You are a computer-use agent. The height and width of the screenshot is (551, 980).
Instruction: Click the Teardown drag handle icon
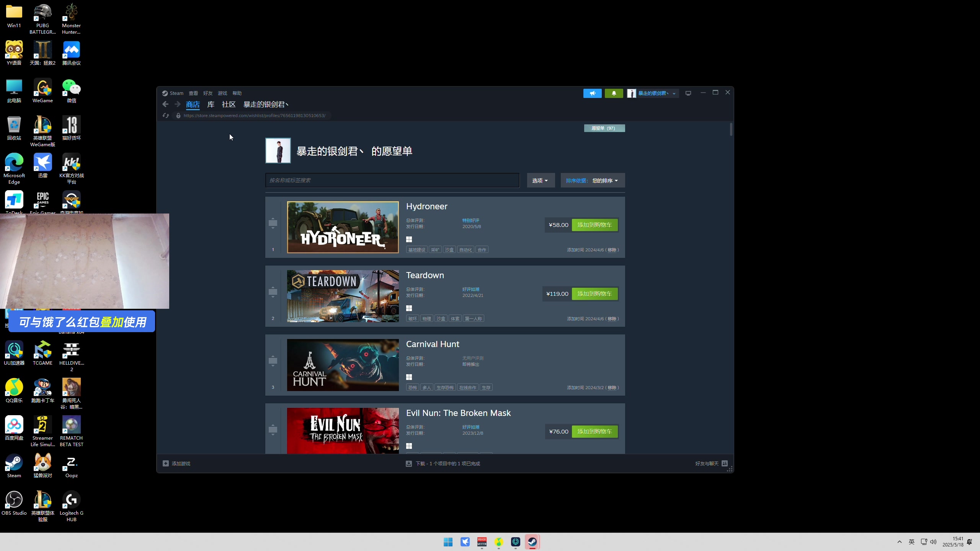pos(273,292)
